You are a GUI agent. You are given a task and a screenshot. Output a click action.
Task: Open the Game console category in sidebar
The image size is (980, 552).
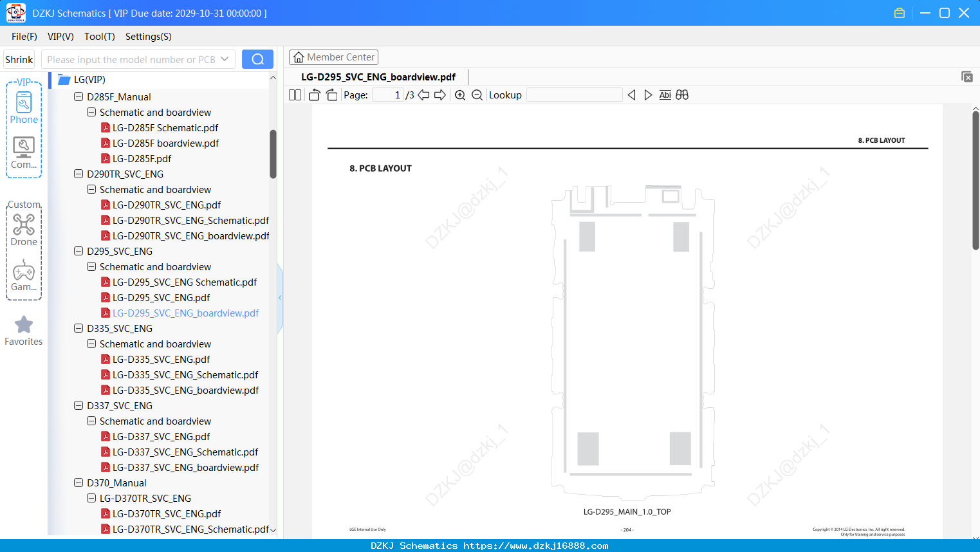[24, 275]
